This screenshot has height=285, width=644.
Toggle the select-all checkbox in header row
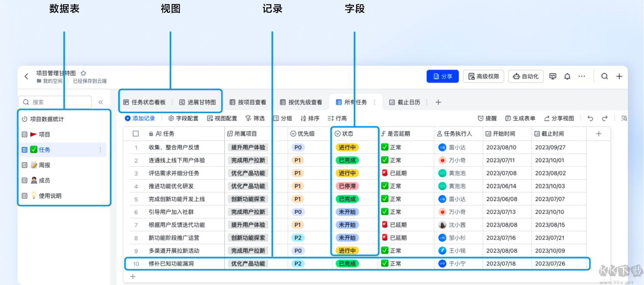(x=136, y=134)
